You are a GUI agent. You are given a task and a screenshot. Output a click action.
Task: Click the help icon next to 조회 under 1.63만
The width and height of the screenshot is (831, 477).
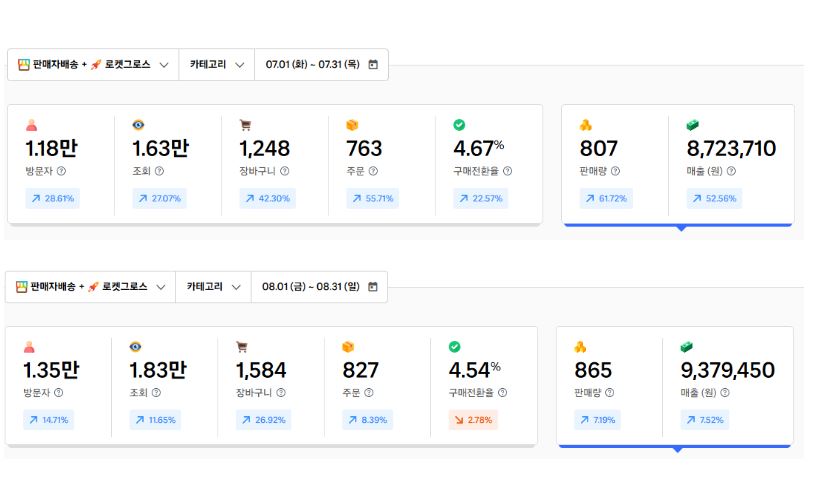159,171
